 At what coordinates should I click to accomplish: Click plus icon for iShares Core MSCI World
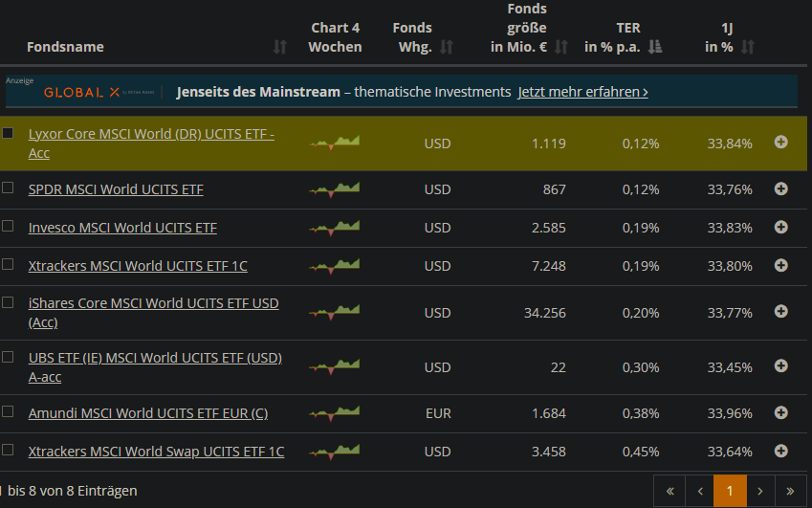[x=781, y=311]
